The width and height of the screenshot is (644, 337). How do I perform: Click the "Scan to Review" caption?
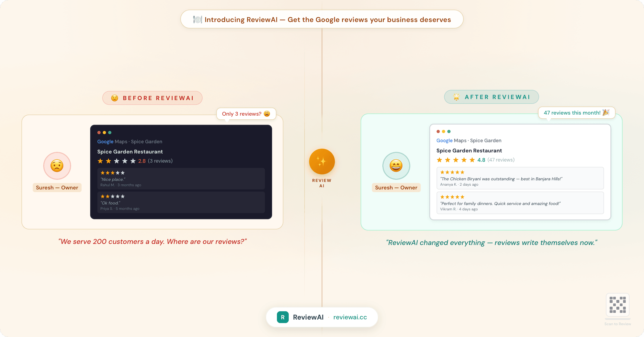[x=618, y=324]
